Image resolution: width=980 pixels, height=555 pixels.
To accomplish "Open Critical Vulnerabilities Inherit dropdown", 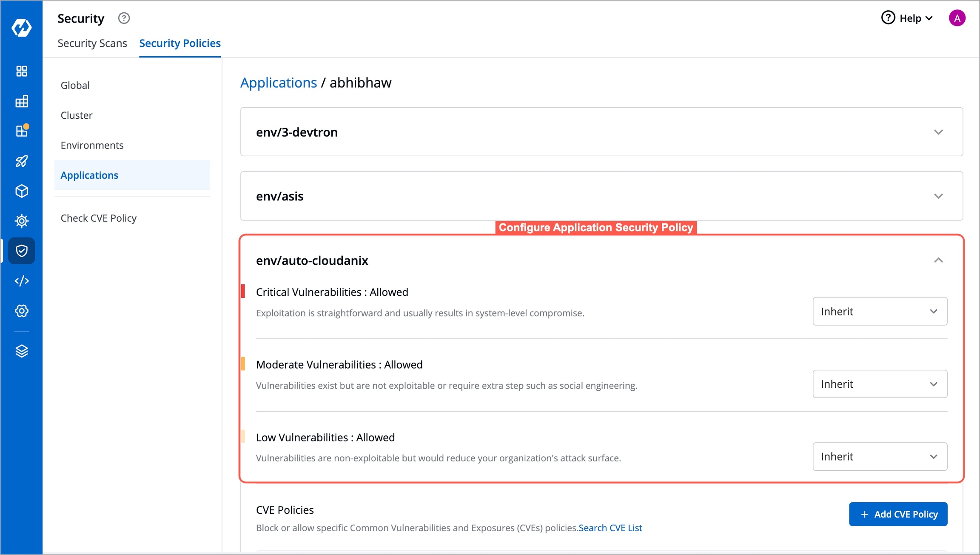I will [880, 311].
